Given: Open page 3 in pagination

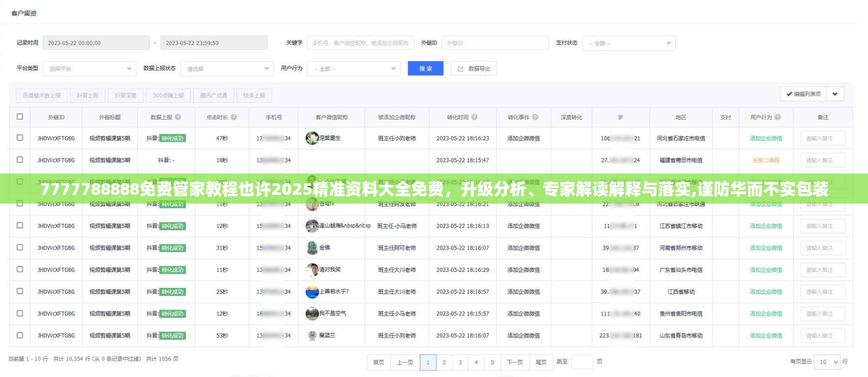Looking at the screenshot, I should point(460,362).
